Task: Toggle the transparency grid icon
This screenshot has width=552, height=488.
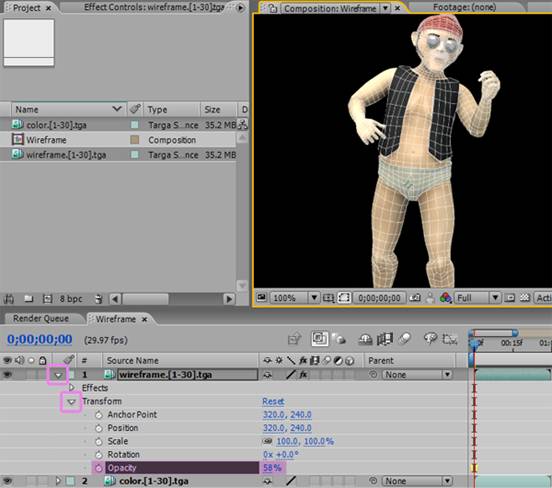Action: [525, 298]
